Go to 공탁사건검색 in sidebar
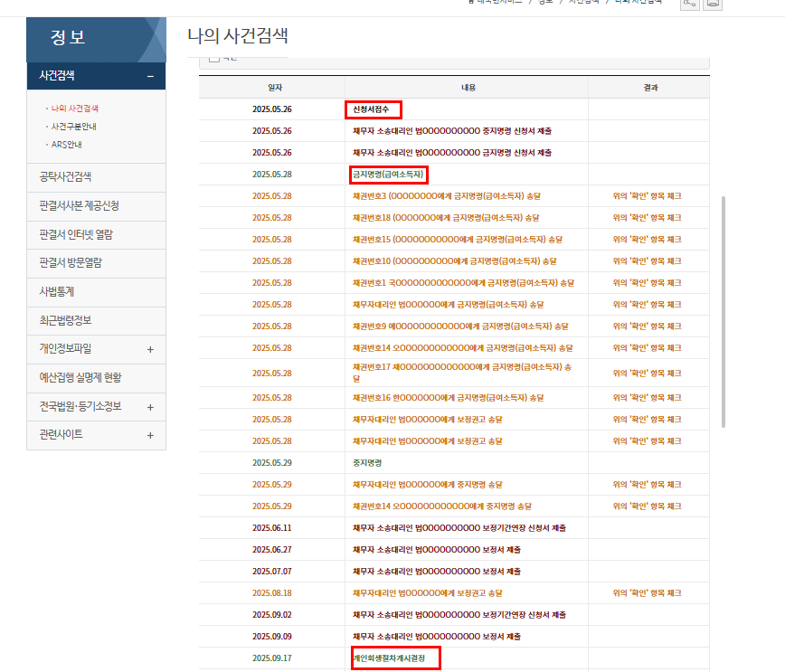 [65, 177]
